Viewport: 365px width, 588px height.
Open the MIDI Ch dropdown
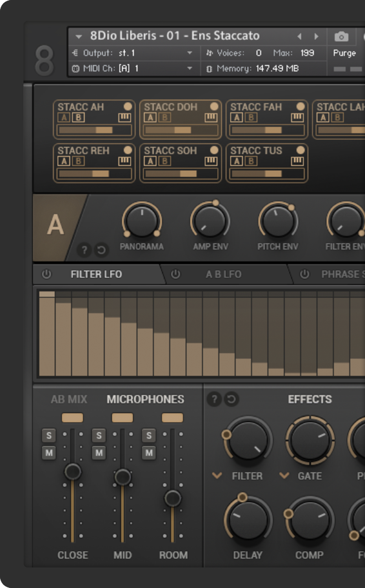pyautogui.click(x=190, y=68)
